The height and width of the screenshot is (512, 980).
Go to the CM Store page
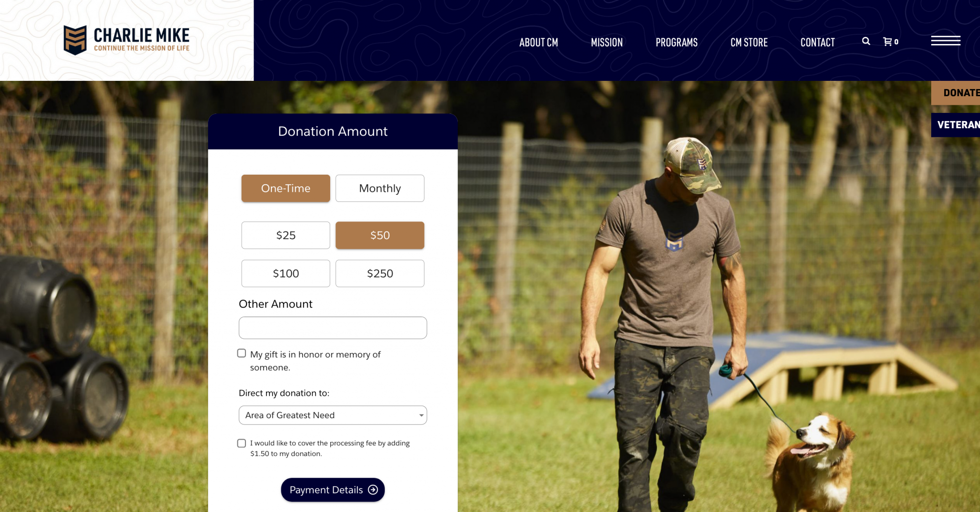point(749,43)
